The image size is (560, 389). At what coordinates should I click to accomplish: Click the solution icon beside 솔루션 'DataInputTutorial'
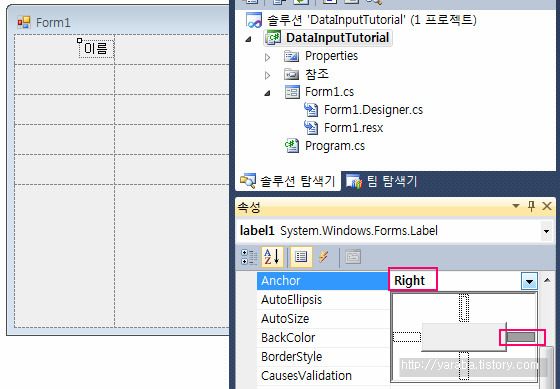pos(254,20)
